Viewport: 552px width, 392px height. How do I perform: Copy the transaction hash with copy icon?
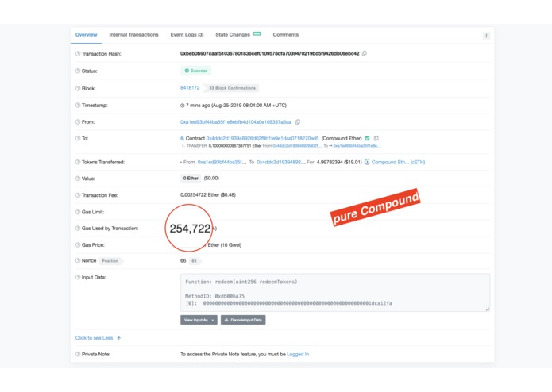point(365,53)
